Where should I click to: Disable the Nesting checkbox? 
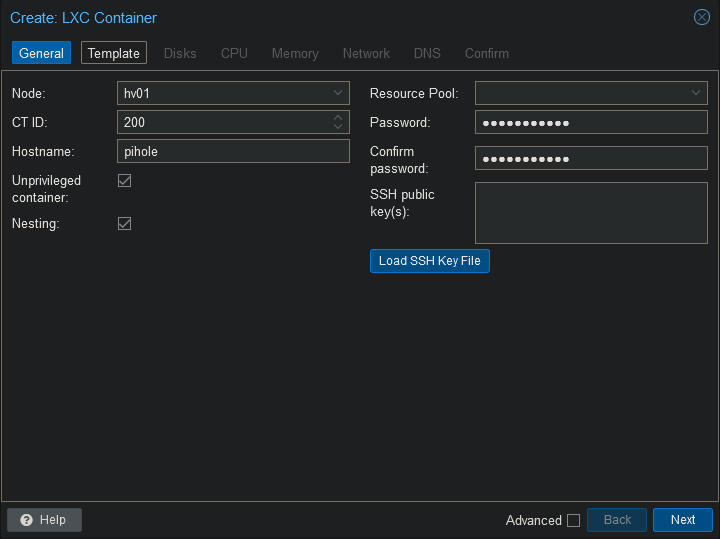tap(125, 224)
